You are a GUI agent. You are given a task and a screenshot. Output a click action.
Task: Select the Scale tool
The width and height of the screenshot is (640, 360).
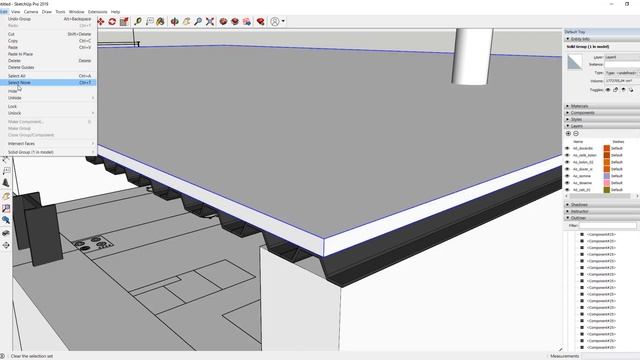[x=124, y=22]
